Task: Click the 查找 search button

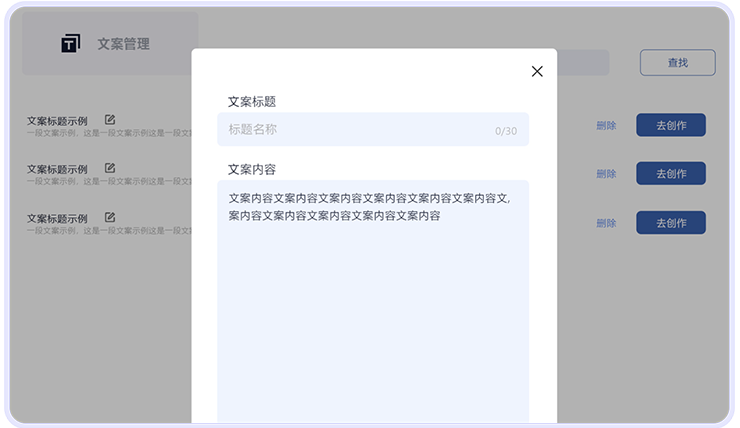Action: [677, 63]
